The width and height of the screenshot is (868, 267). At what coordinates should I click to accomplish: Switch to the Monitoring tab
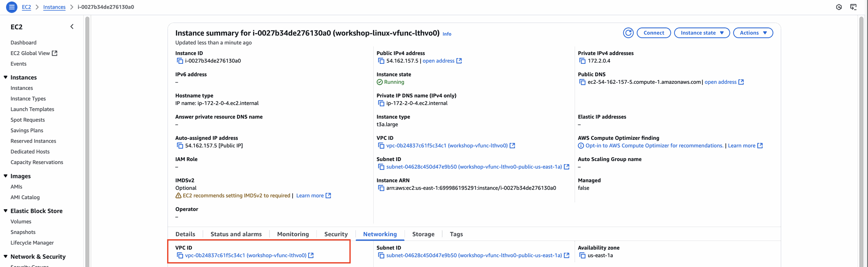tap(293, 234)
